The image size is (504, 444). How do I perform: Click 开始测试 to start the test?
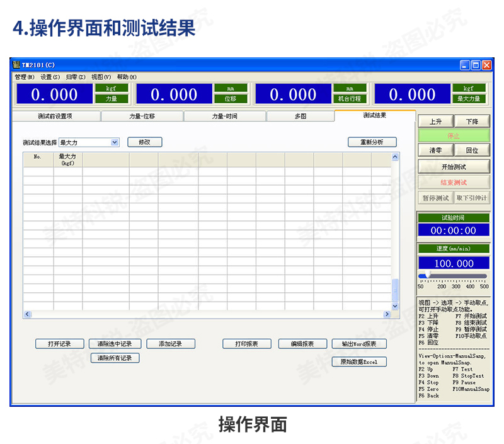click(x=453, y=166)
